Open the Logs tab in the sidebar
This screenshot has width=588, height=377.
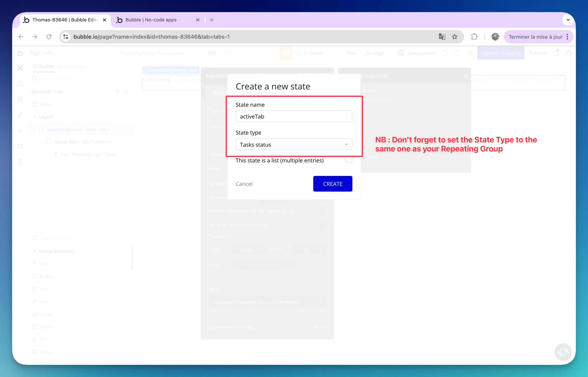[20, 162]
